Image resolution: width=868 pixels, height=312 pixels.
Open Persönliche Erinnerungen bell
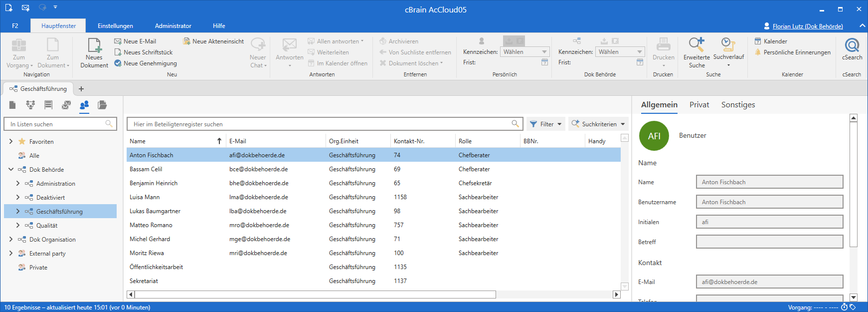pos(758,52)
